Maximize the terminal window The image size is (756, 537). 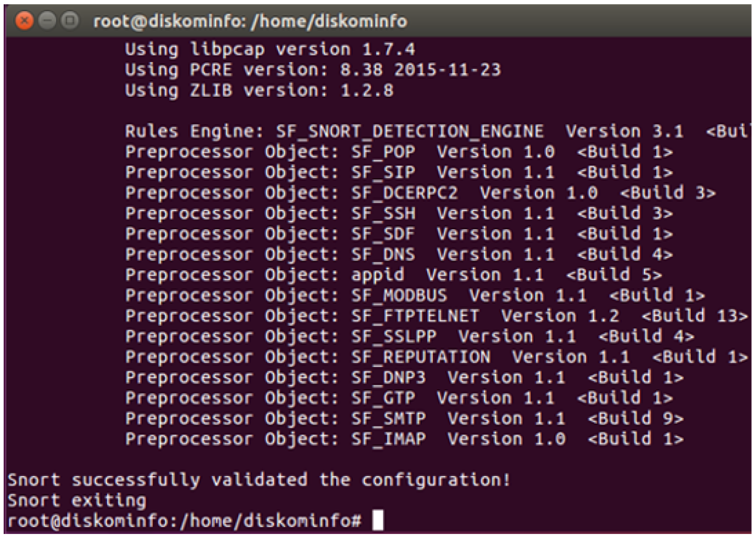pos(70,22)
